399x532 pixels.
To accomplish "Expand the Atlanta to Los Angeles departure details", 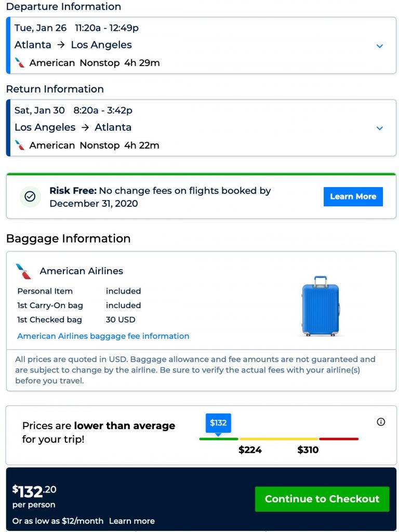I will (x=380, y=46).
